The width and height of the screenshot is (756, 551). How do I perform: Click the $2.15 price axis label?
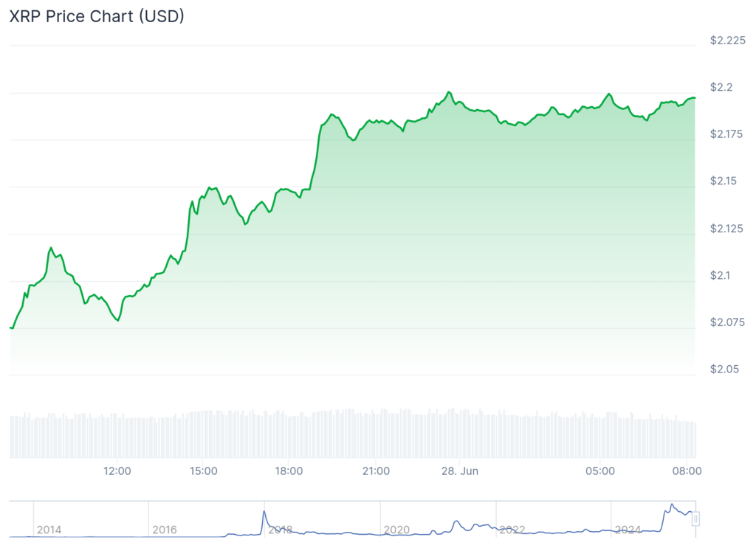(724, 181)
